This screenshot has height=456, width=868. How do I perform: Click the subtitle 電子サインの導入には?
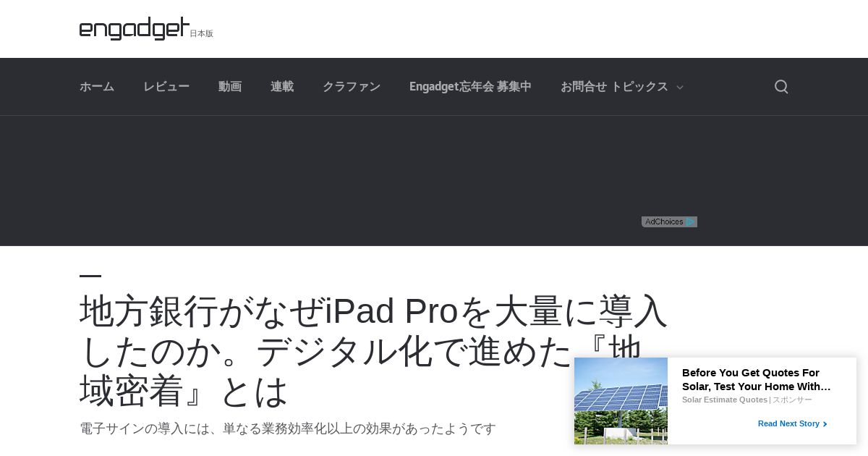288,428
